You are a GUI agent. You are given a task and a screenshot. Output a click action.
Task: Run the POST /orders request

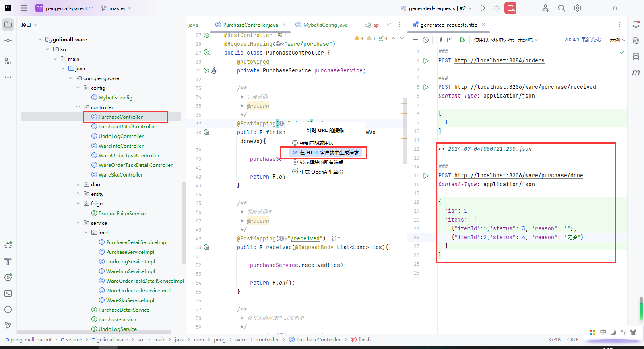426,61
